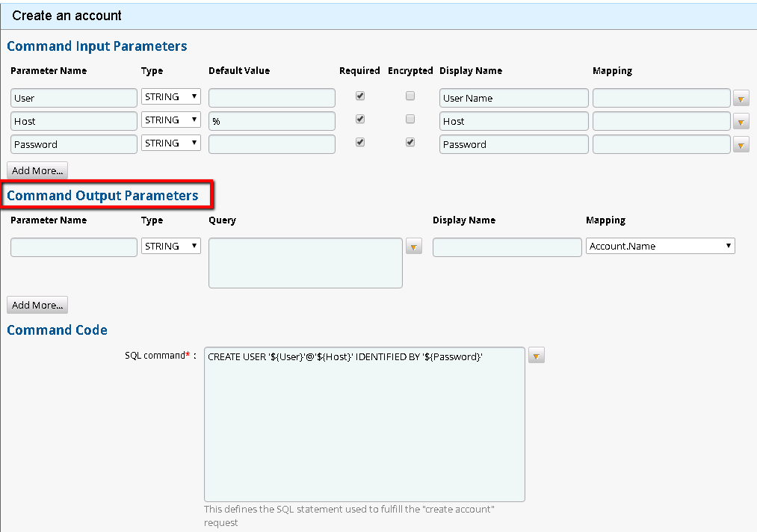The image size is (757, 532).
Task: Open the variable insert arrow beside SQL command
Action: (x=536, y=356)
